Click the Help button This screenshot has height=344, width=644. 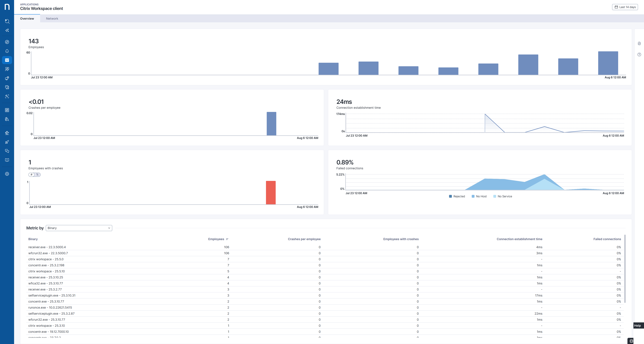click(x=637, y=326)
